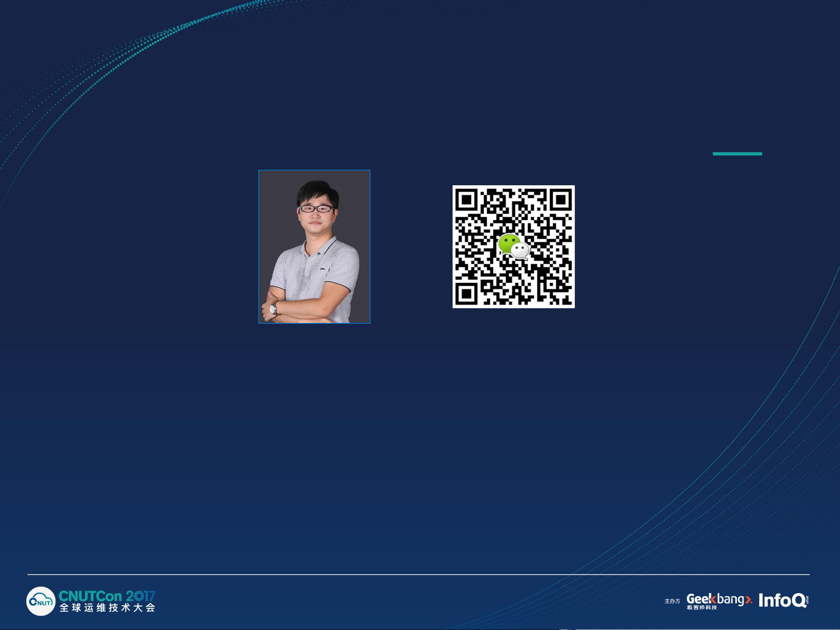Click the speaker portrait photo

point(314,247)
